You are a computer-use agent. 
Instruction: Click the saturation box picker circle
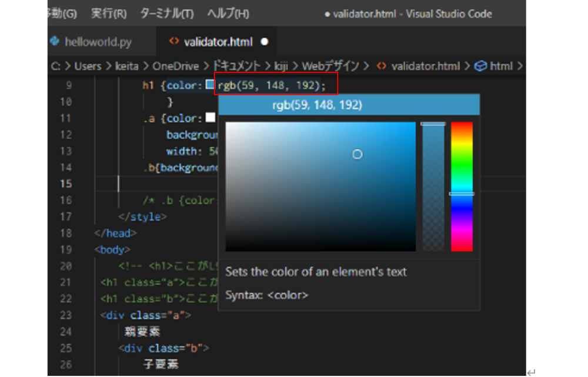358,154
